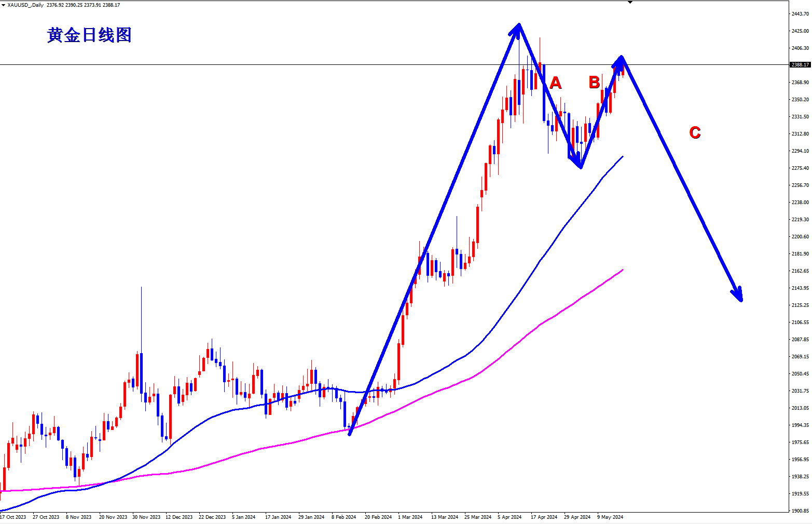Click the 2443.70 price scale label
812x524 pixels.
click(x=800, y=14)
